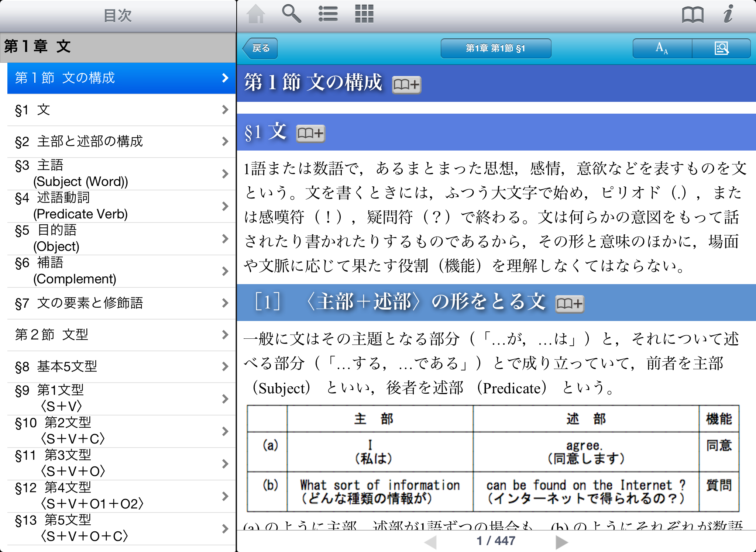Add bookmark next to §1 文 heading

pos(310,133)
